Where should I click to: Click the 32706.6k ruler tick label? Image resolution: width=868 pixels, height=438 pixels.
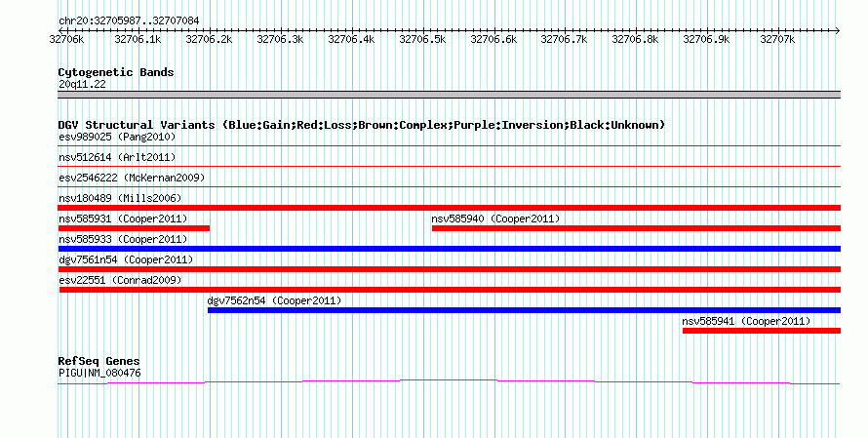coord(493,39)
